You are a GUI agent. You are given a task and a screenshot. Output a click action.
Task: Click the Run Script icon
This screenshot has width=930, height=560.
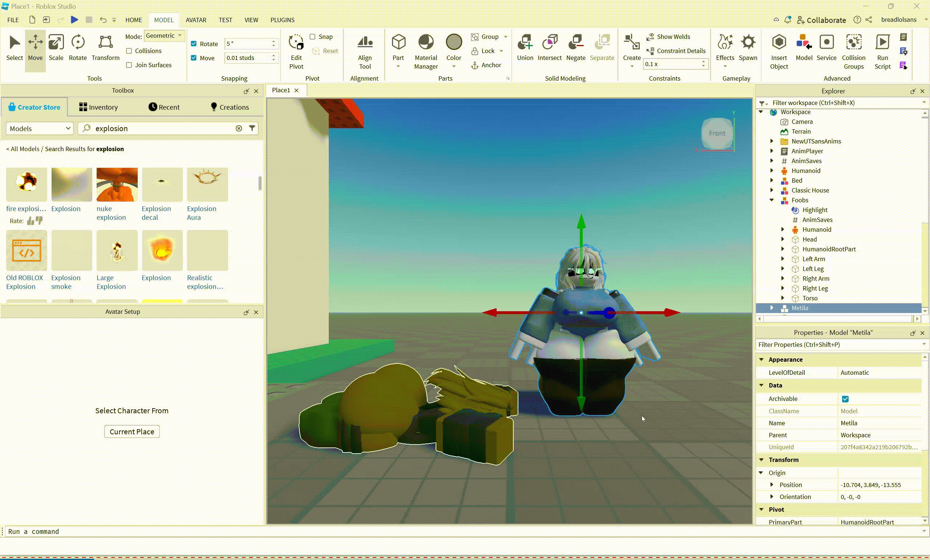click(x=882, y=52)
